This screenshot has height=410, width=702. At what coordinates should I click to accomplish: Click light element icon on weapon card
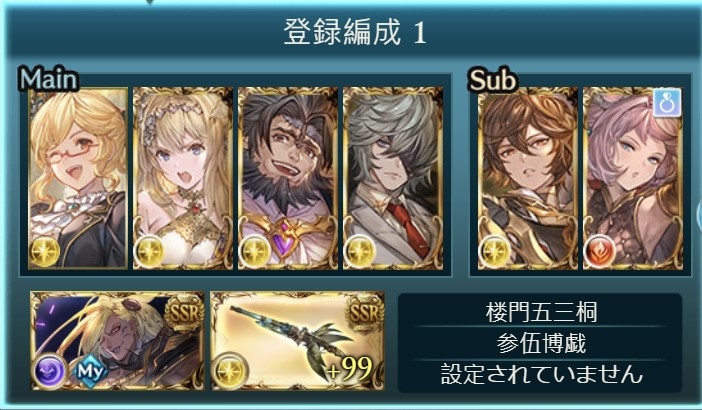(x=230, y=371)
